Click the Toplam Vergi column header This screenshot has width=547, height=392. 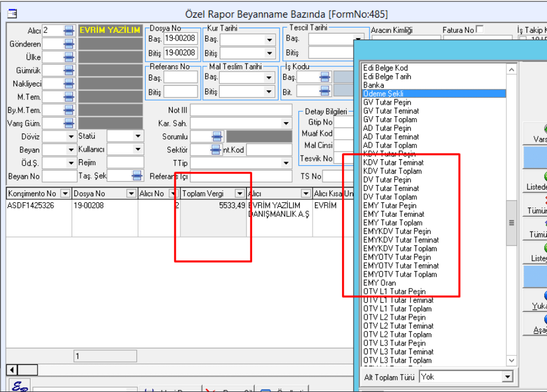click(x=213, y=193)
